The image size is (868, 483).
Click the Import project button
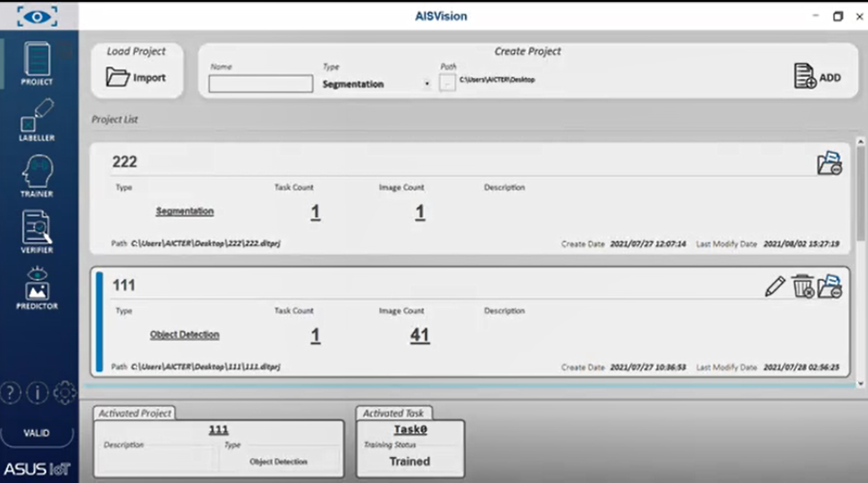136,78
